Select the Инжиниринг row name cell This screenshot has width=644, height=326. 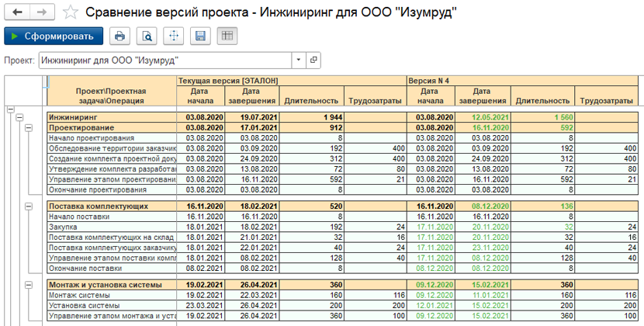[x=112, y=117]
